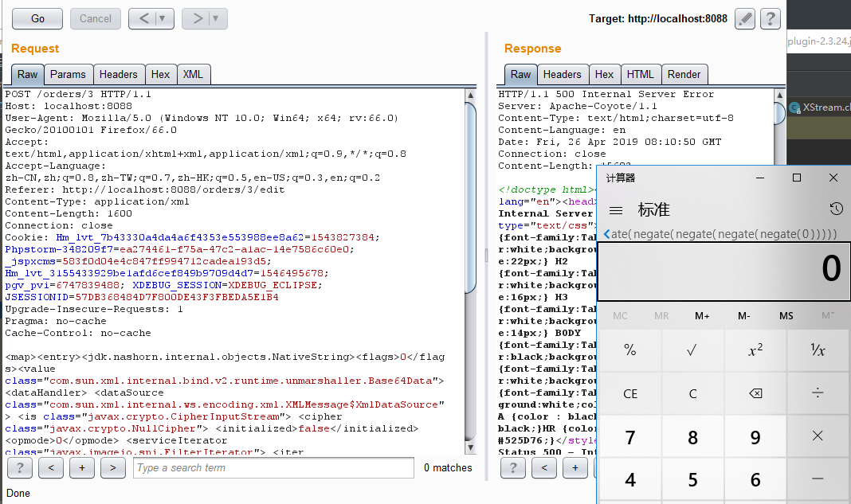Screen dimensions: 851x504
Task: Click the calculator multiply button
Action: [818, 436]
